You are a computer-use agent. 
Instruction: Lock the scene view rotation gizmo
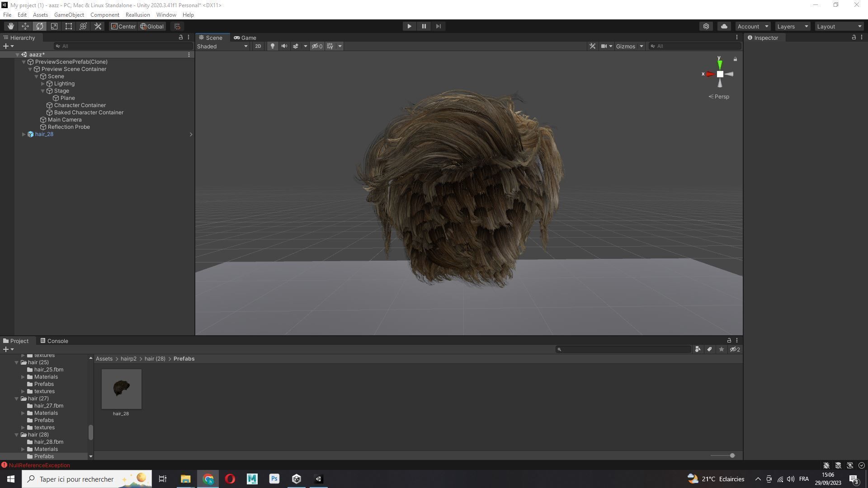point(735,59)
